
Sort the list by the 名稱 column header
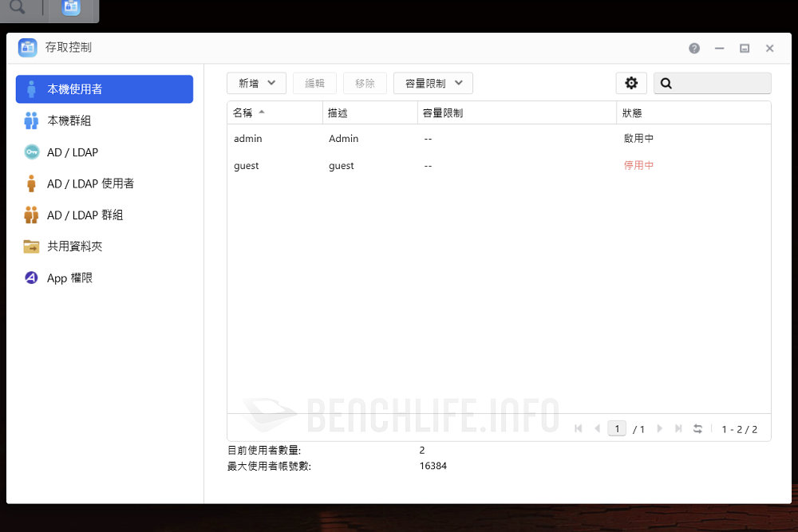point(249,113)
